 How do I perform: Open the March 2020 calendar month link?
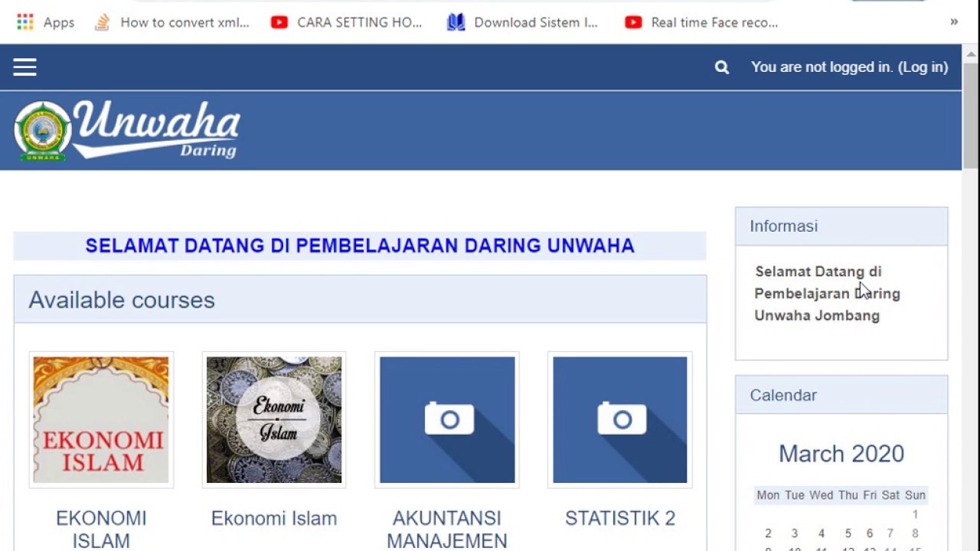(841, 454)
